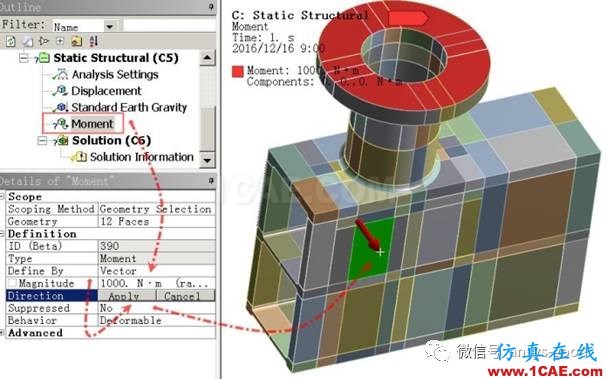The width and height of the screenshot is (607, 379).
Task: Click the yellow folder icon in Outline toolbar
Action: (77, 41)
